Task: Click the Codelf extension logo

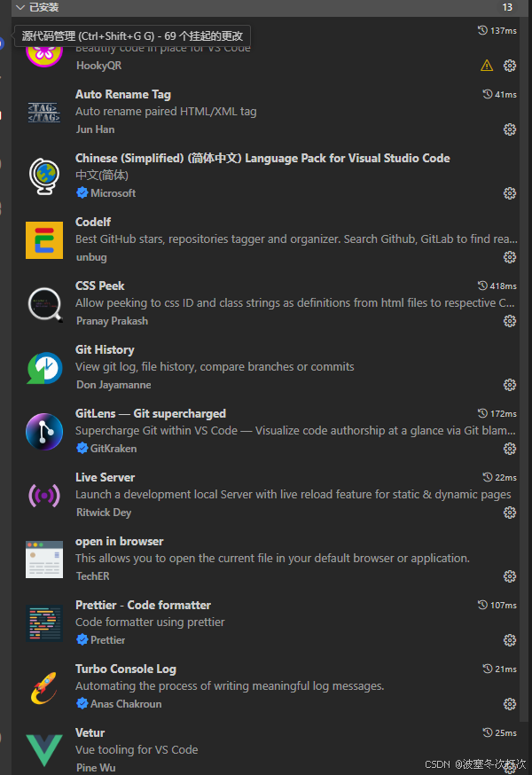Action: [x=44, y=240]
